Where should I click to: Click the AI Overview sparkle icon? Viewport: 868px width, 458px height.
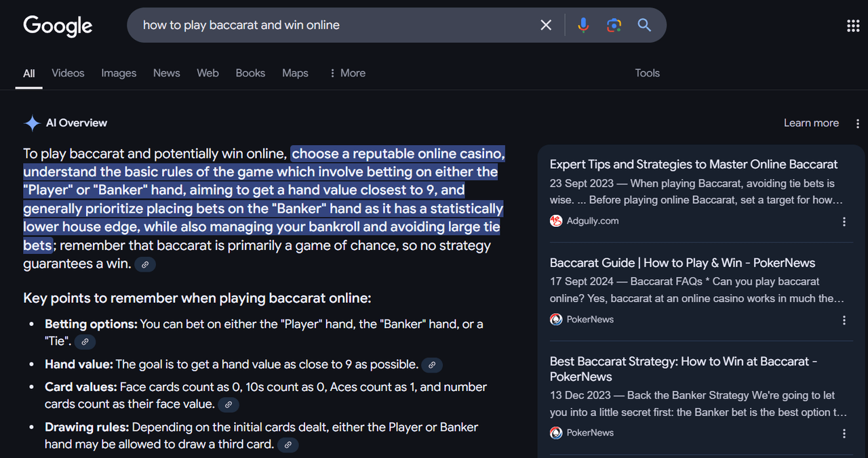(x=32, y=123)
